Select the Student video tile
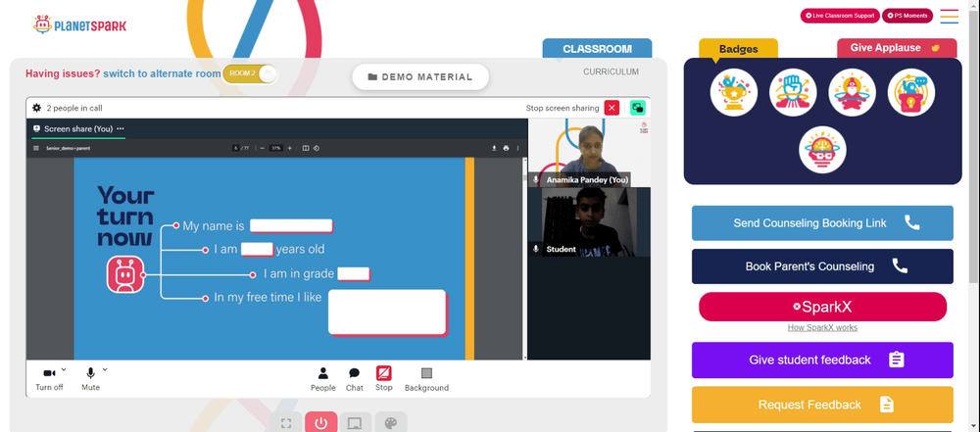The height and width of the screenshot is (432, 980). (589, 222)
